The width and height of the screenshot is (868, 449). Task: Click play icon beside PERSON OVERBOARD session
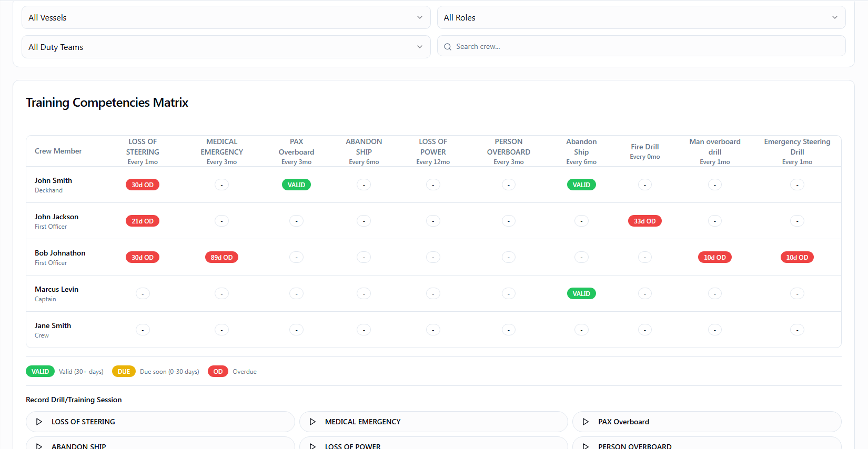pos(586,445)
